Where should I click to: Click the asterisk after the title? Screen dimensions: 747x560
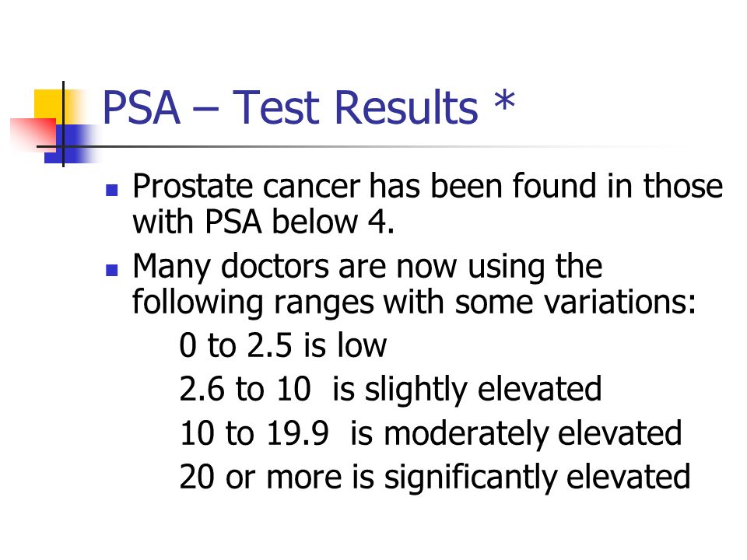point(504,101)
